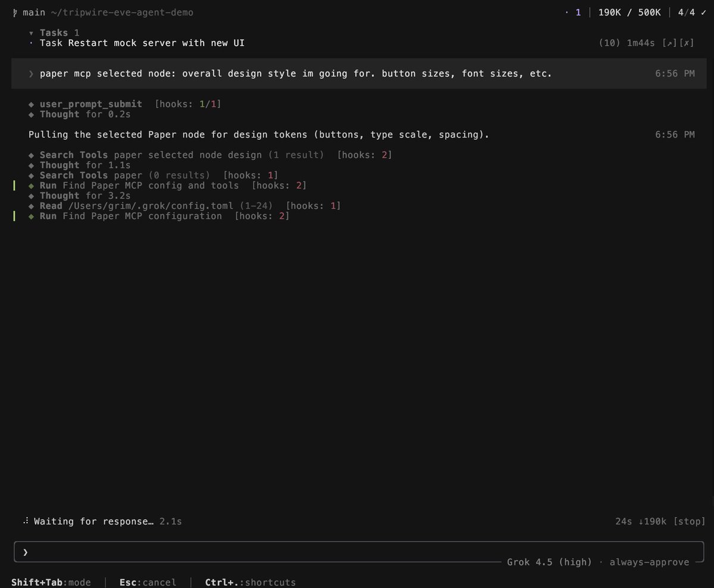Select Task Restart mock server with new UI
Image resolution: width=714 pixels, height=588 pixels.
click(142, 43)
